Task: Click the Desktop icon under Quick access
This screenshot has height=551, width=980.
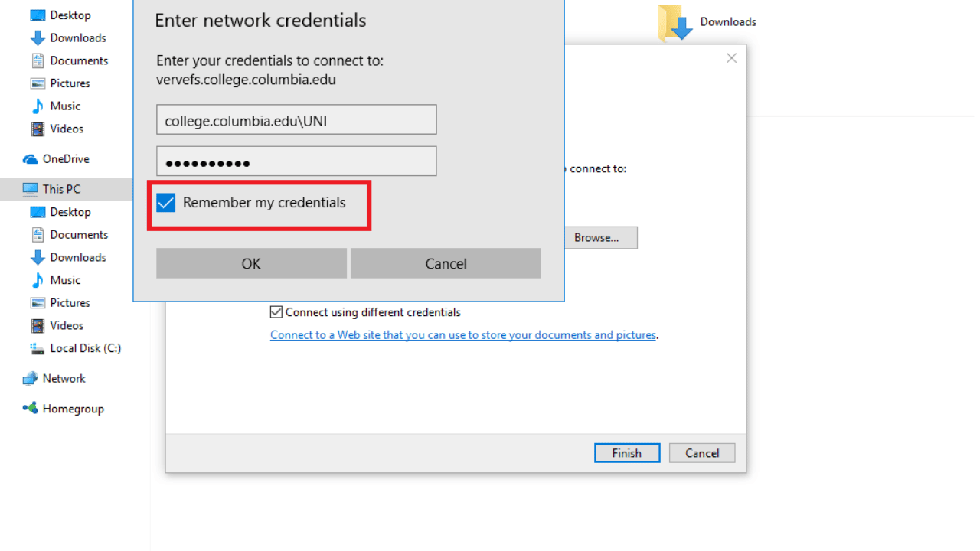Action: pyautogui.click(x=38, y=15)
